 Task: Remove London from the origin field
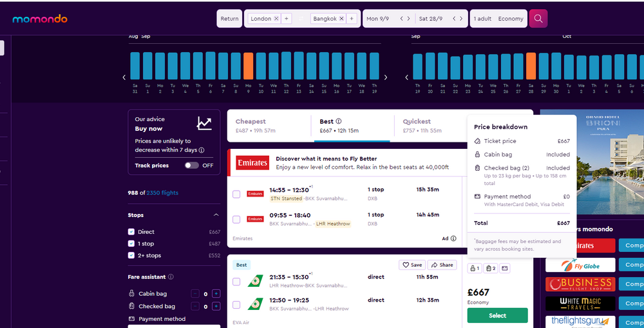[276, 19]
